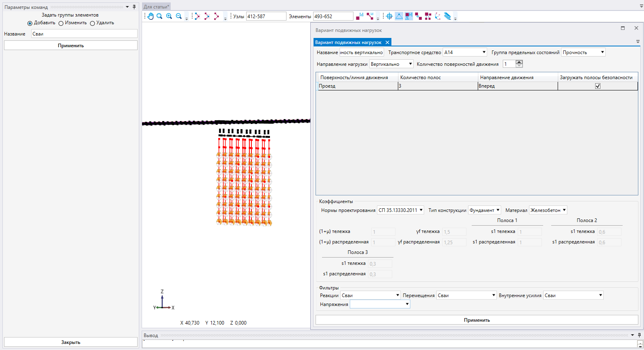Open Реакции filter dropdown
The image size is (644, 350).
point(370,296)
